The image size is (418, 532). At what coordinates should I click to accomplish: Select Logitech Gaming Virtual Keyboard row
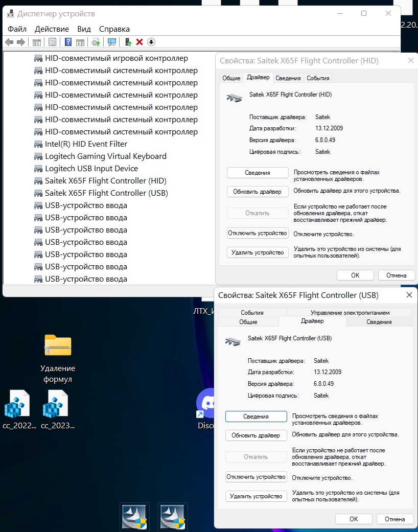point(106,156)
